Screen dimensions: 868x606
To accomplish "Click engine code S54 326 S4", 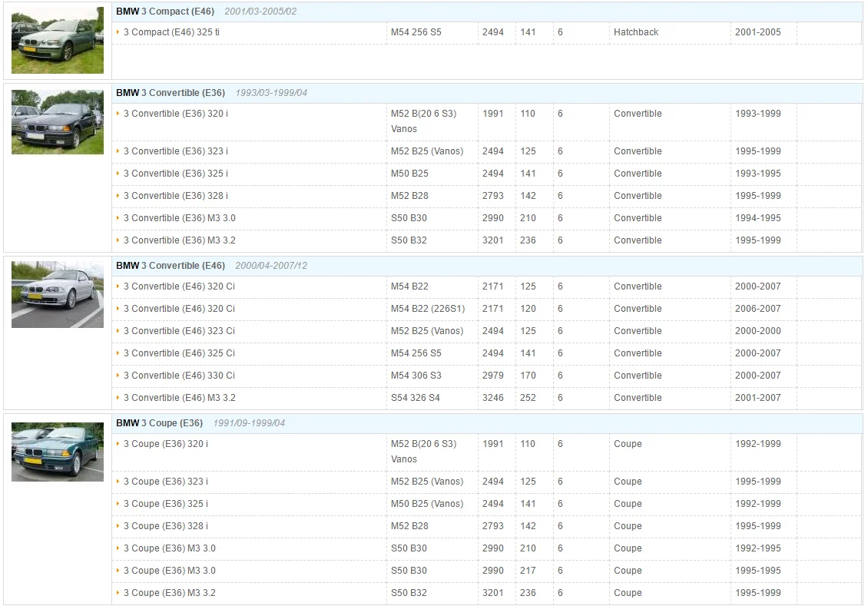I will pos(415,398).
